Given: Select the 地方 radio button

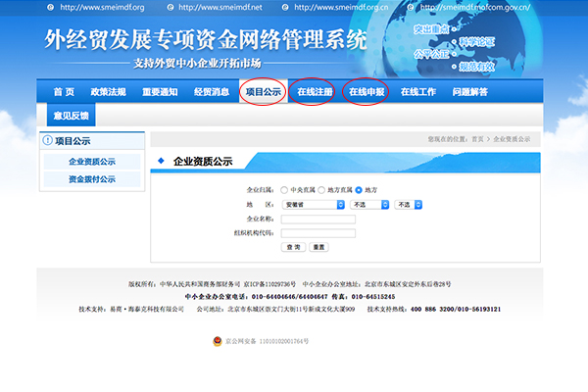Looking at the screenshot, I should point(360,189).
